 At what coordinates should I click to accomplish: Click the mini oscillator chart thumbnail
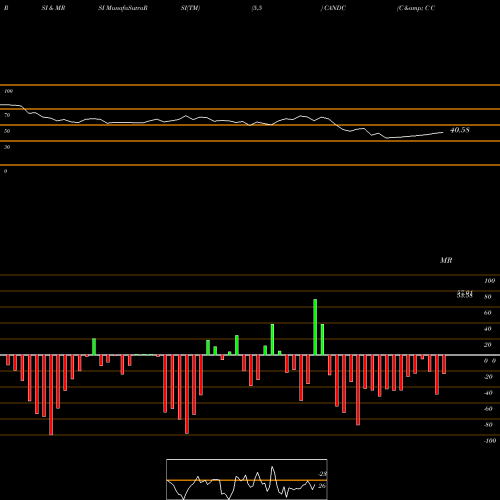[247, 479]
